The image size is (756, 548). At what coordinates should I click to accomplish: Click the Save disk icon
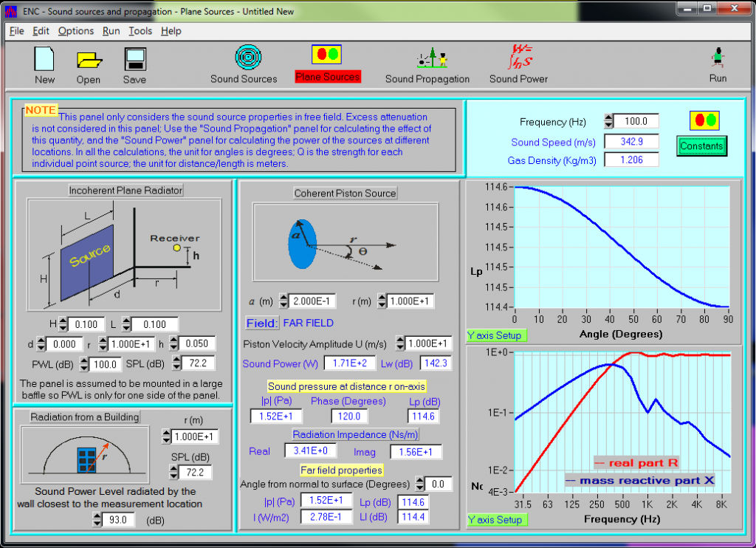[134, 59]
